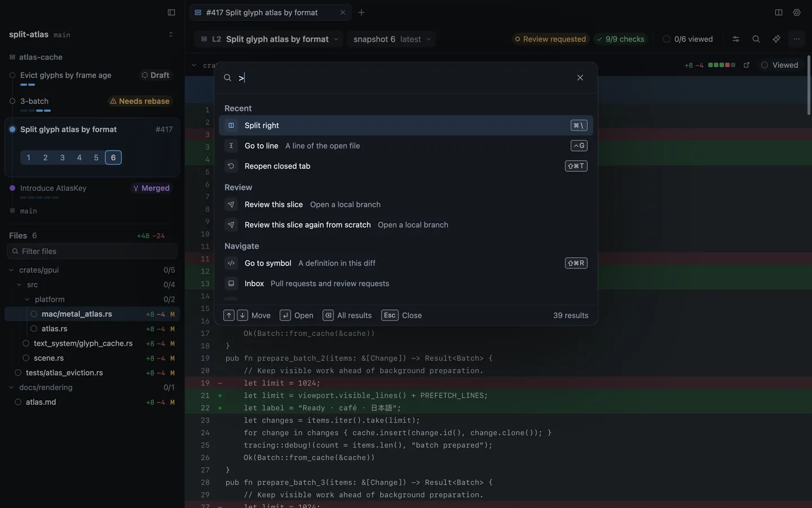This screenshot has height=508, width=812.
Task: Open the snapshot 6 latest dropdown
Action: (x=392, y=39)
